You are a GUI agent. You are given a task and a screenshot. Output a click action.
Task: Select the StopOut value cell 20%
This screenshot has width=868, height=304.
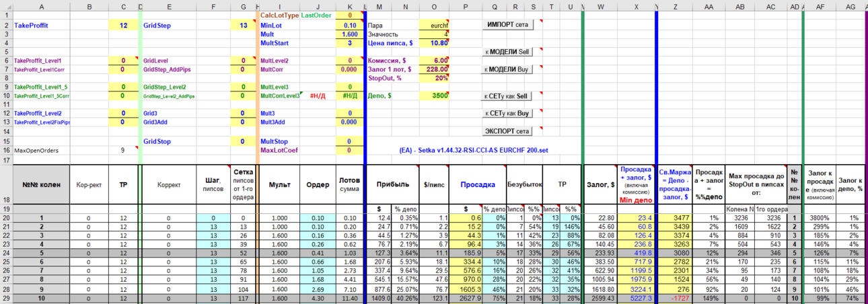[434, 78]
